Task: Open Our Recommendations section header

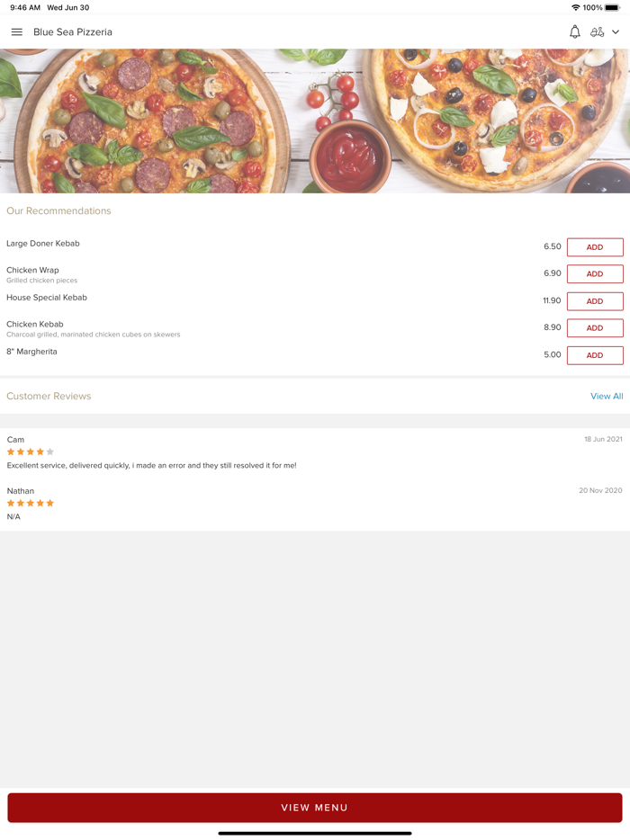Action: pos(58,210)
